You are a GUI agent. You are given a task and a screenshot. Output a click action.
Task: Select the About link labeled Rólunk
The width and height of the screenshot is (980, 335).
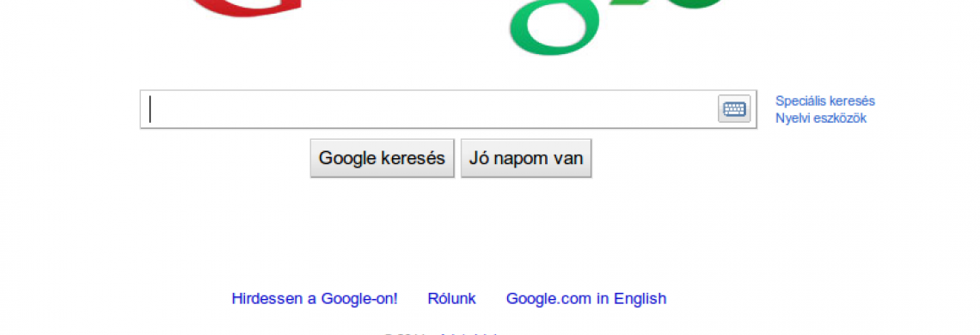451,299
